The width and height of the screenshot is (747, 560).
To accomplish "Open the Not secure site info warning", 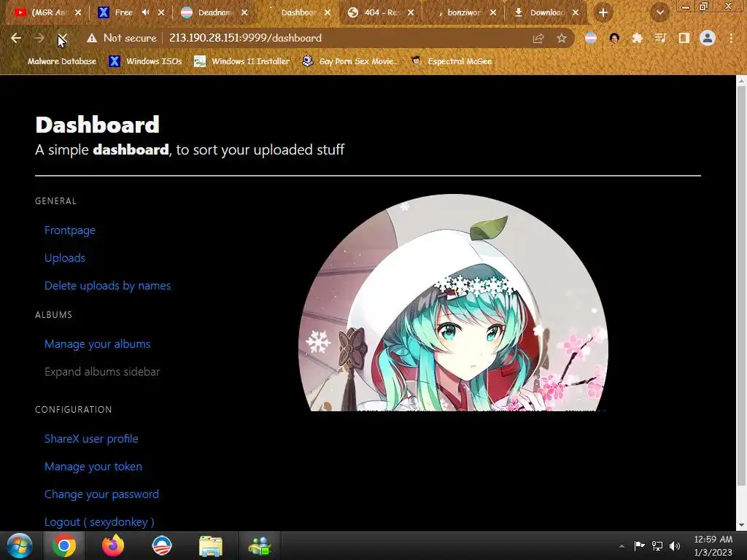I will click(x=122, y=38).
